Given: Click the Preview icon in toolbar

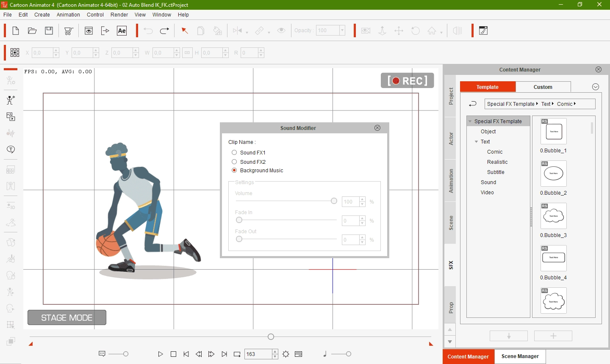Looking at the screenshot, I should 89,30.
